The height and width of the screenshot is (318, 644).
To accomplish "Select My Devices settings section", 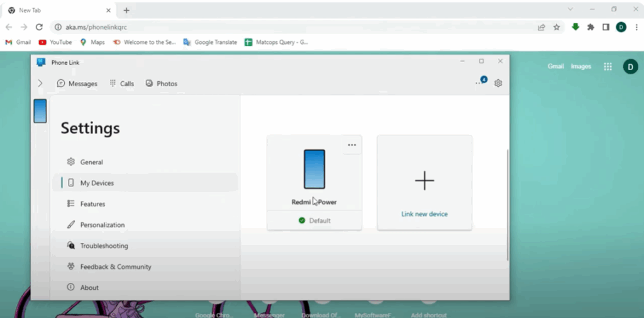I will (x=145, y=183).
